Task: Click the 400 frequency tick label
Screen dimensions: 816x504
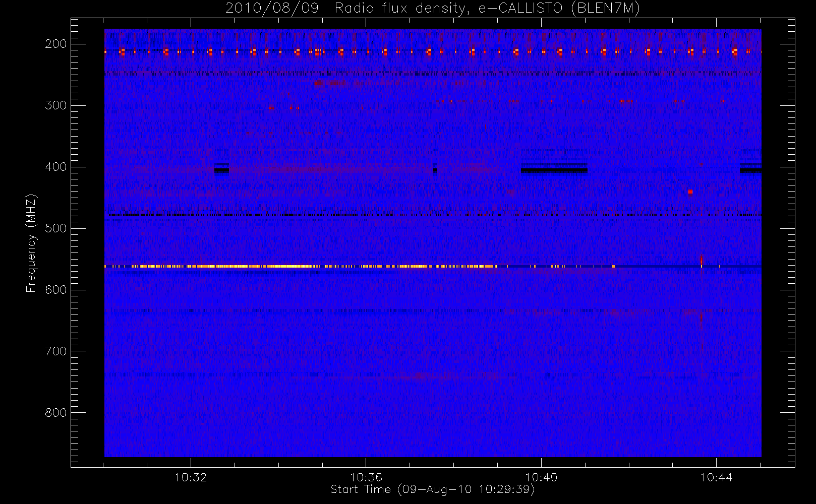Action: [56, 167]
